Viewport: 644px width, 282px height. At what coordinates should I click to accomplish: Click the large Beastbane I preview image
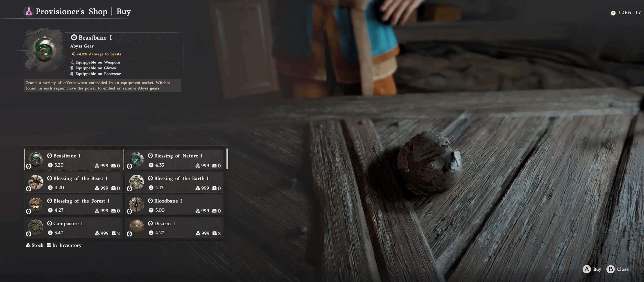(x=44, y=50)
